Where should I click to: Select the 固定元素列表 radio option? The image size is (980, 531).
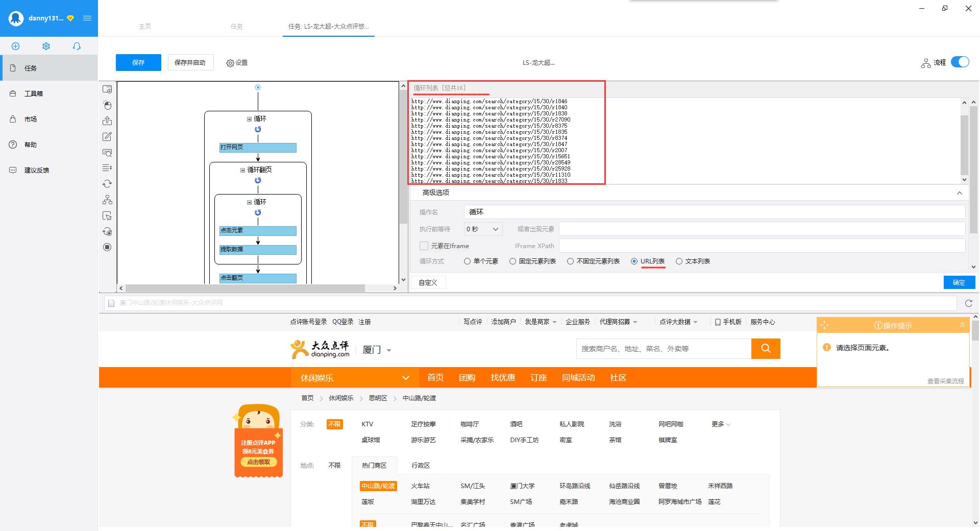pyautogui.click(x=512, y=261)
